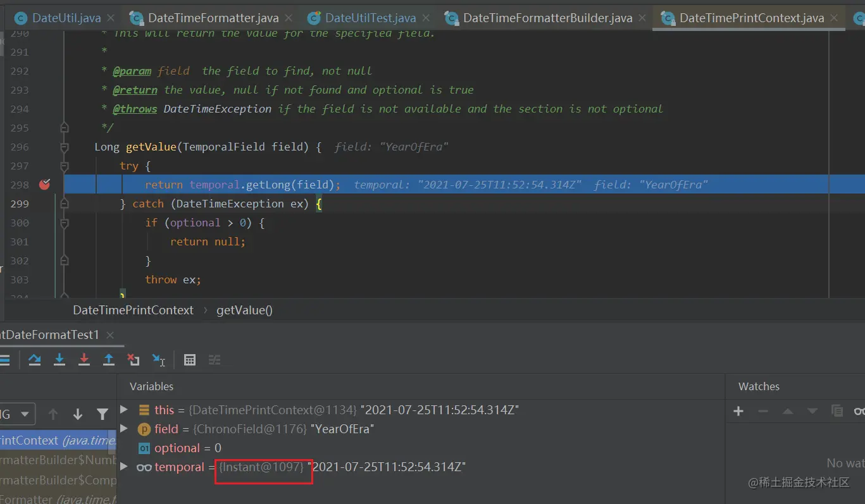Select the stack frame ending in 'Formatter (java.time.f'

click(x=58, y=498)
